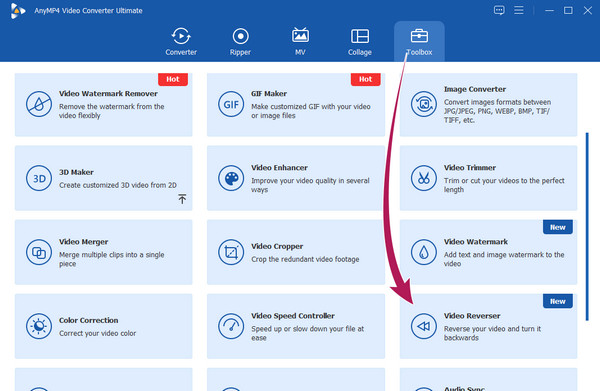Screen dimensions: 600x391
Task: Click the Hot badge on Video Watermark Remover
Action: pyautogui.click(x=173, y=79)
